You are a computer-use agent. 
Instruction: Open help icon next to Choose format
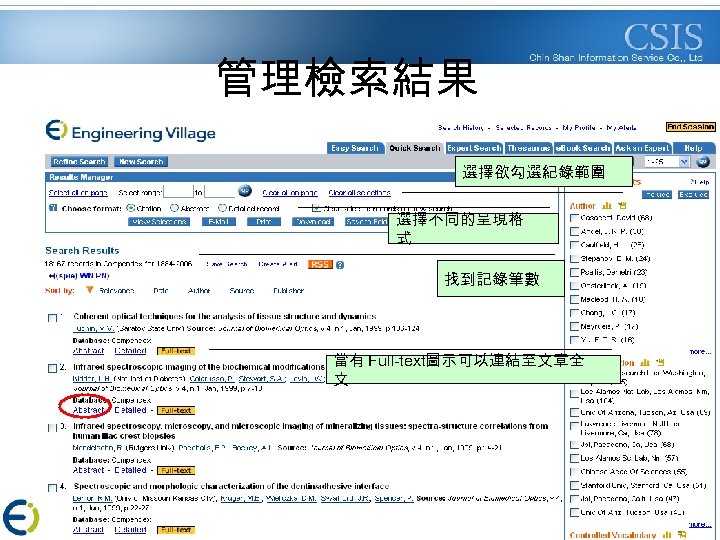coord(53,208)
